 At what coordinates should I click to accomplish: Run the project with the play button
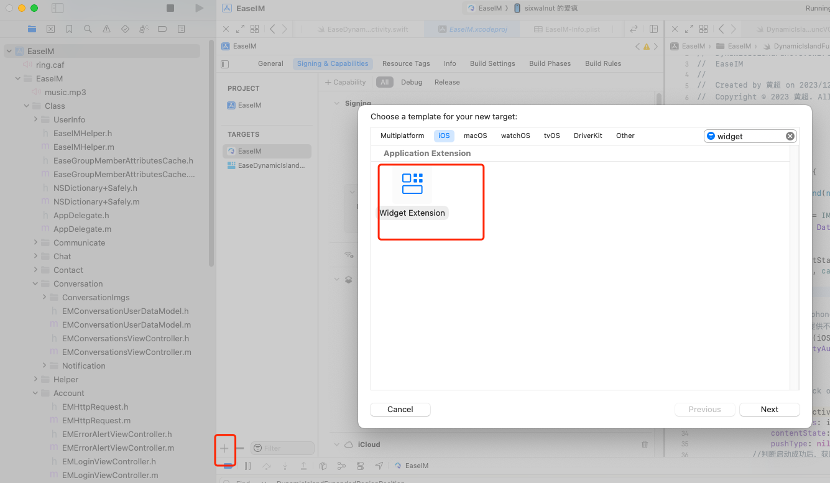(199, 8)
